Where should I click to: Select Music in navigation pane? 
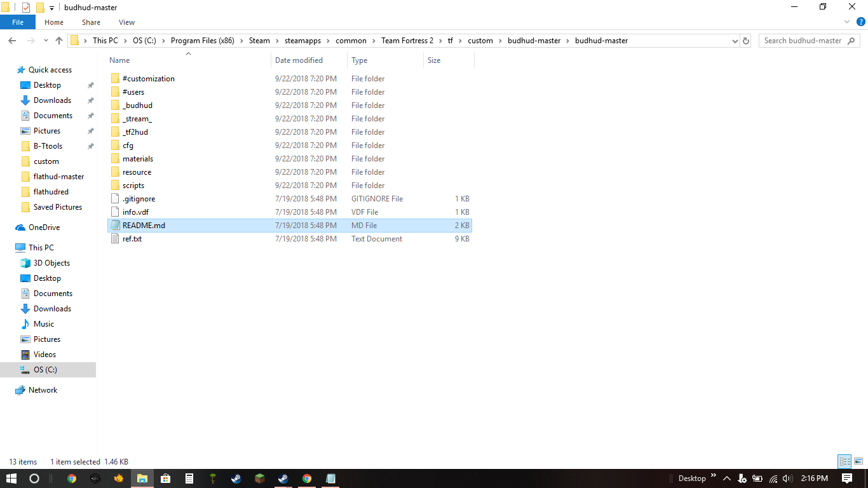coord(44,324)
